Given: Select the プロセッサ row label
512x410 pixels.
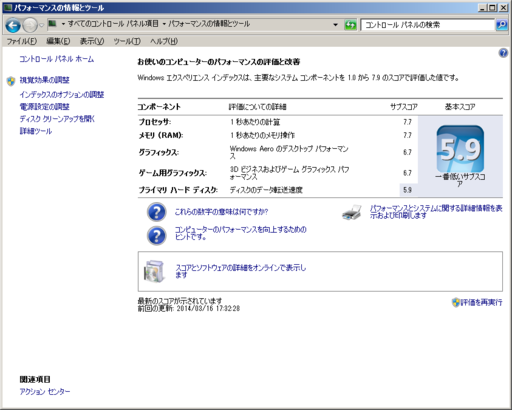Looking at the screenshot, I should (x=155, y=122).
